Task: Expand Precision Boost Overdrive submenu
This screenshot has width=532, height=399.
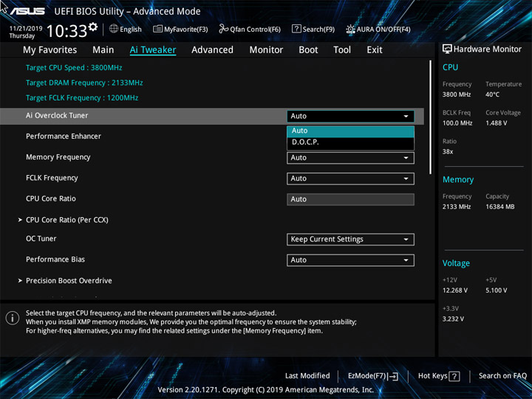Action: [65, 281]
